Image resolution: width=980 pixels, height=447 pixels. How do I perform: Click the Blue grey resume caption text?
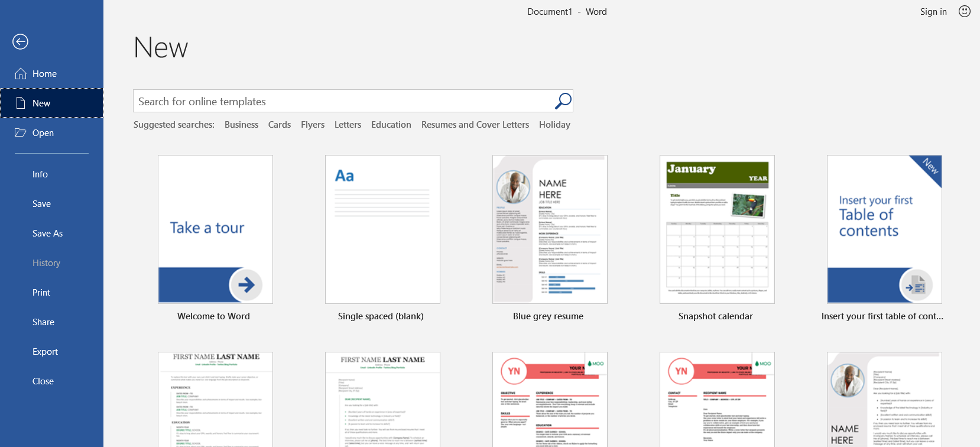548,316
